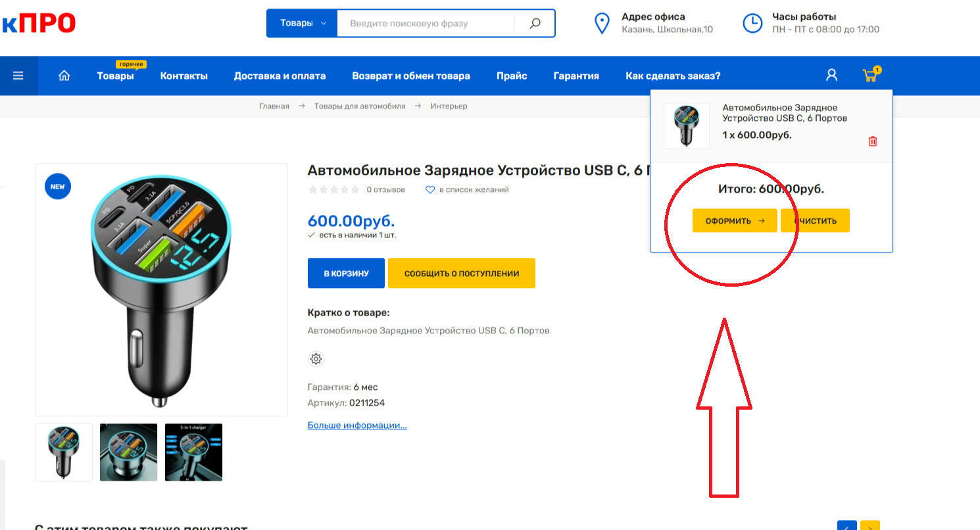Viewport: 980px width, 530px height.
Task: Open the Контакты menu item
Action: [184, 76]
